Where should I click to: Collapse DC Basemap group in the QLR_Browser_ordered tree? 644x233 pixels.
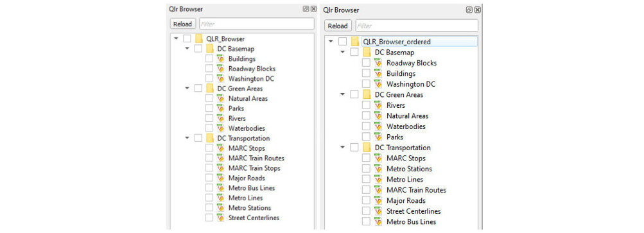pyautogui.click(x=342, y=52)
